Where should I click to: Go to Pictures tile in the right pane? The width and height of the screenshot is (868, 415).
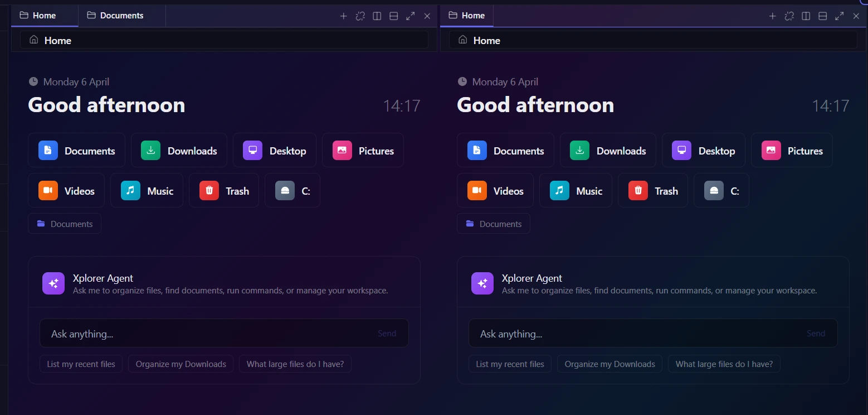[792, 150]
